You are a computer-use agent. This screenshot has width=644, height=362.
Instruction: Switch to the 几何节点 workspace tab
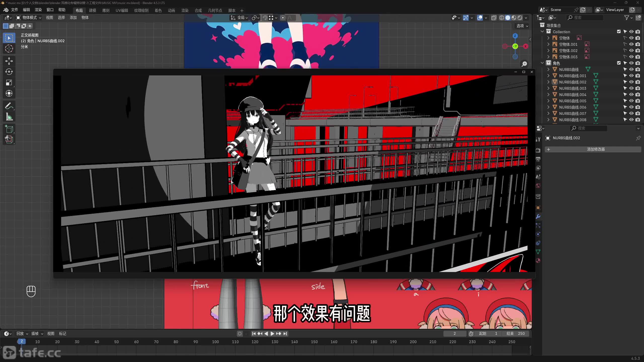215,10
